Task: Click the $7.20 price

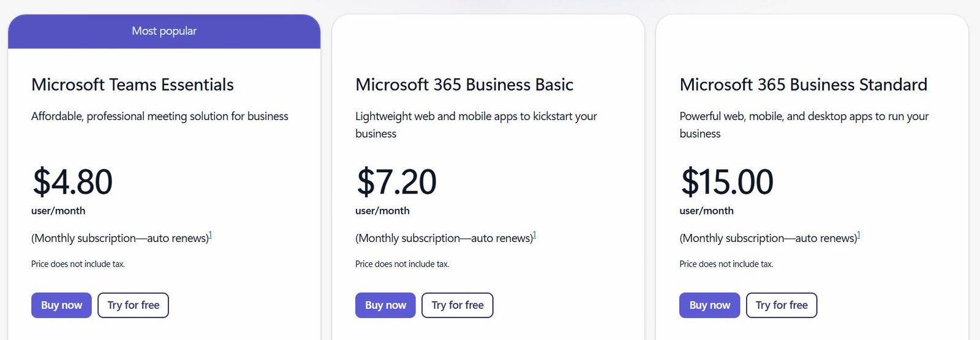Action: click(x=396, y=182)
